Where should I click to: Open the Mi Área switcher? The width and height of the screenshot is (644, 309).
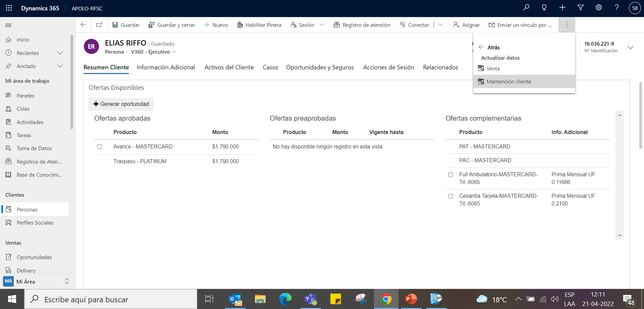click(37, 282)
